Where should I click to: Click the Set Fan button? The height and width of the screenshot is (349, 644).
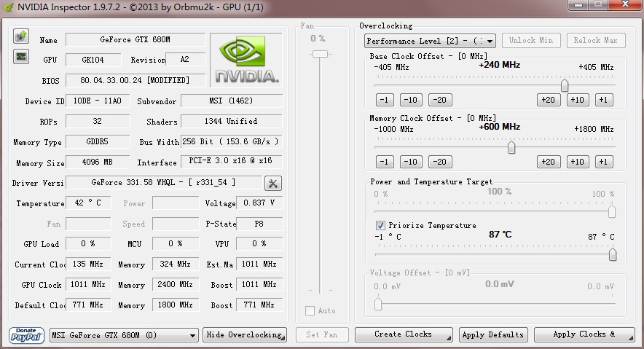coord(322,335)
